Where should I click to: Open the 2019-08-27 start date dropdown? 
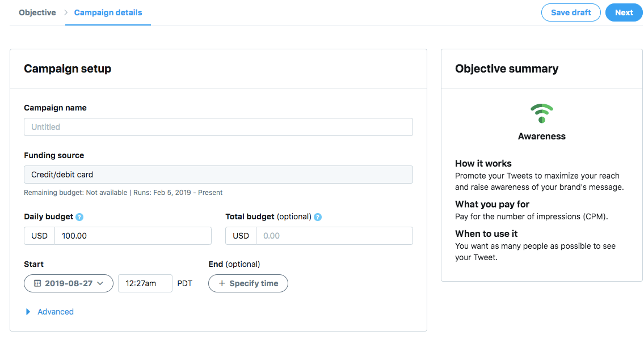coord(68,283)
